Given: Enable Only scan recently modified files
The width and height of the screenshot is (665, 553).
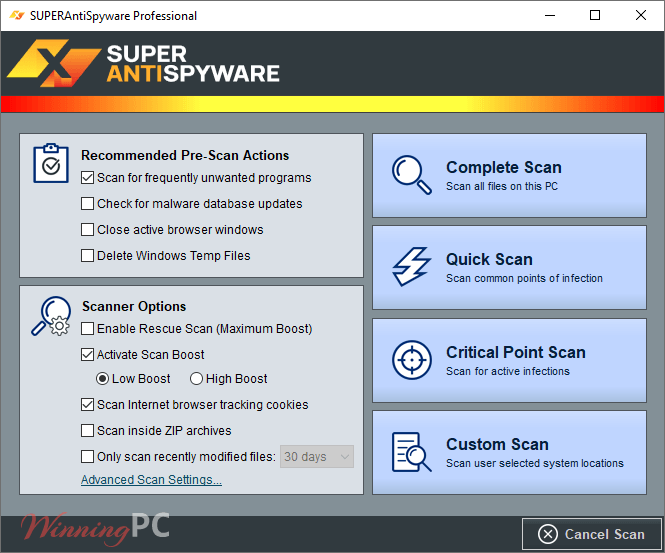Looking at the screenshot, I should (87, 457).
